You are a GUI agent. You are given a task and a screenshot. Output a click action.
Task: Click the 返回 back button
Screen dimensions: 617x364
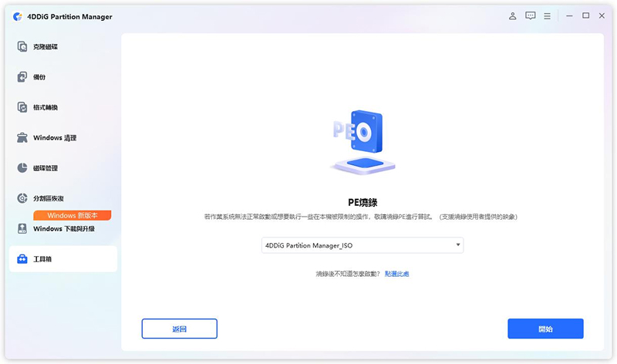pos(180,329)
